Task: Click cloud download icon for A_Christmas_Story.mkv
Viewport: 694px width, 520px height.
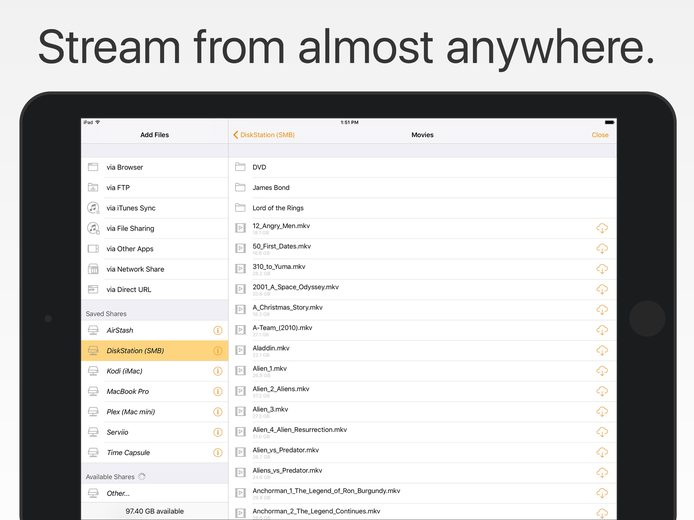Action: click(601, 310)
